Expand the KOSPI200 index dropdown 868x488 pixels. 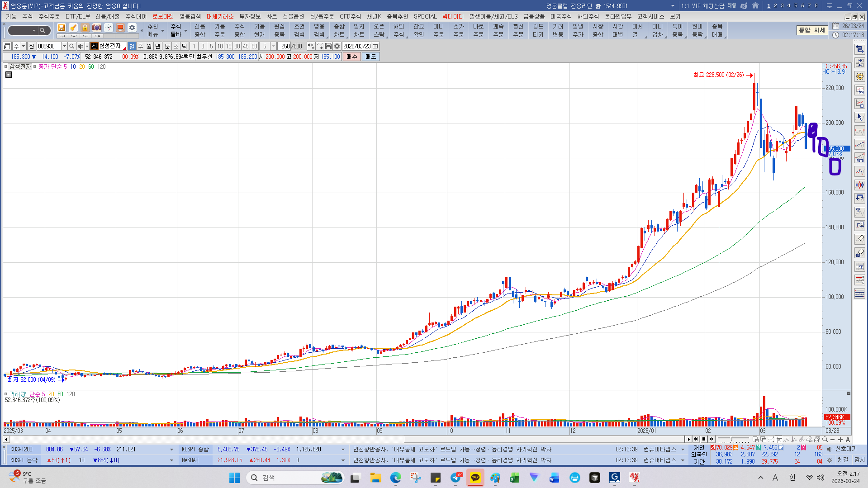pos(171,450)
